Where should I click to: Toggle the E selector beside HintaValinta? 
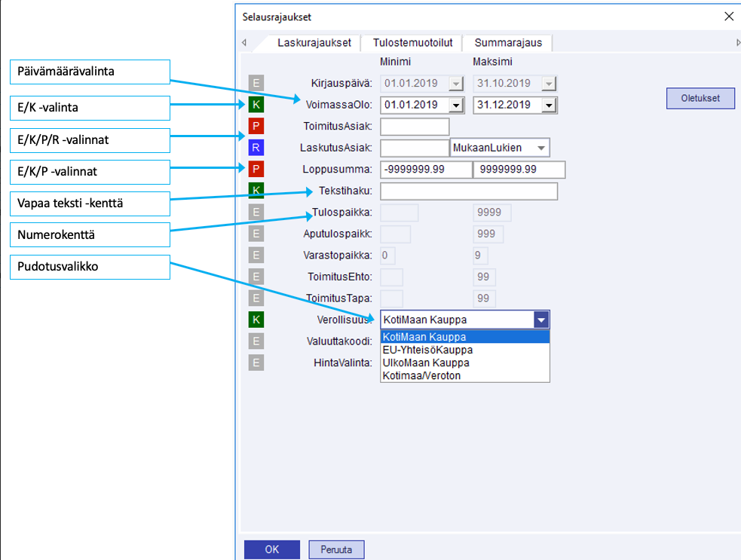coord(256,363)
